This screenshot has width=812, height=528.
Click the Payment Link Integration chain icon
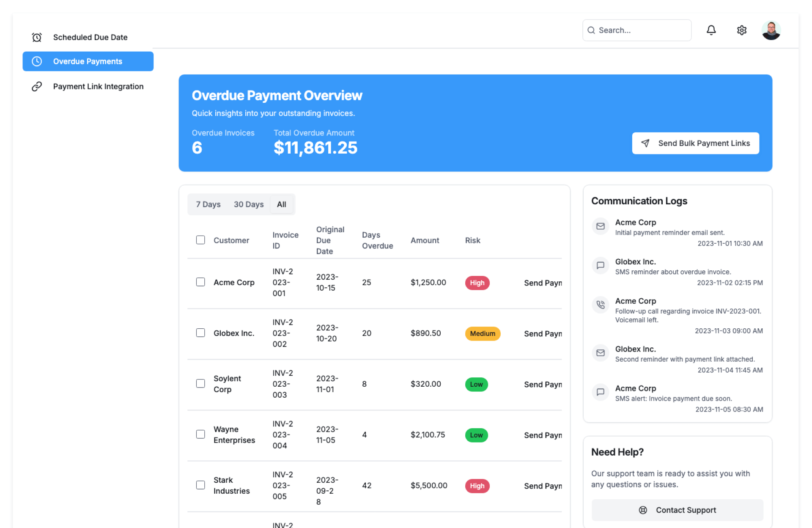pyautogui.click(x=37, y=86)
